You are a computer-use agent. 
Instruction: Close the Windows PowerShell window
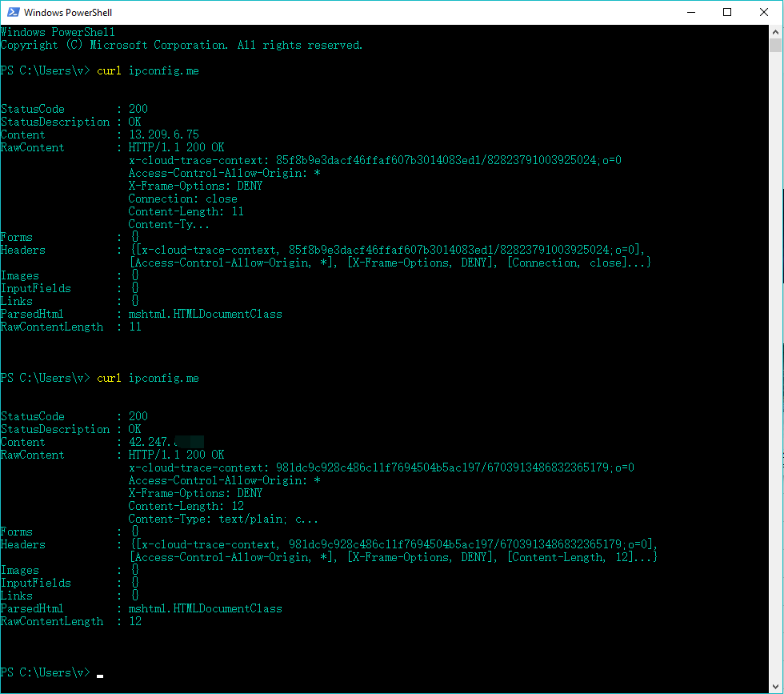tap(763, 12)
